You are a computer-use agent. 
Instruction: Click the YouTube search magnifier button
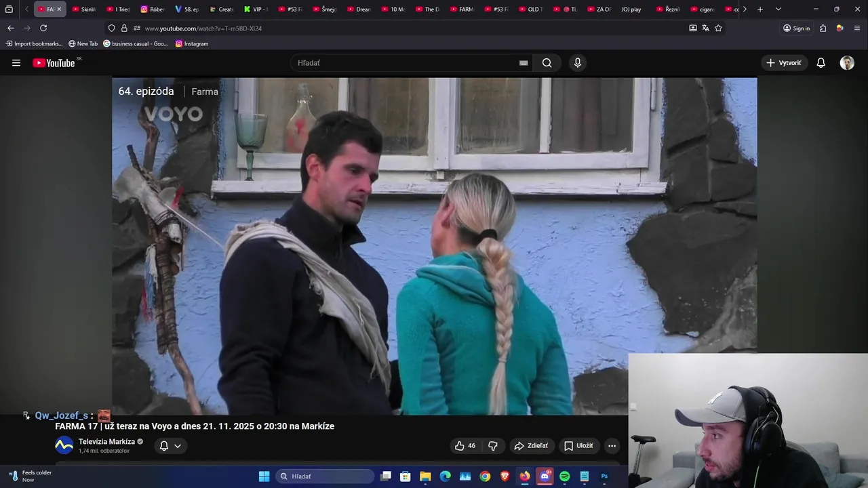pos(547,63)
